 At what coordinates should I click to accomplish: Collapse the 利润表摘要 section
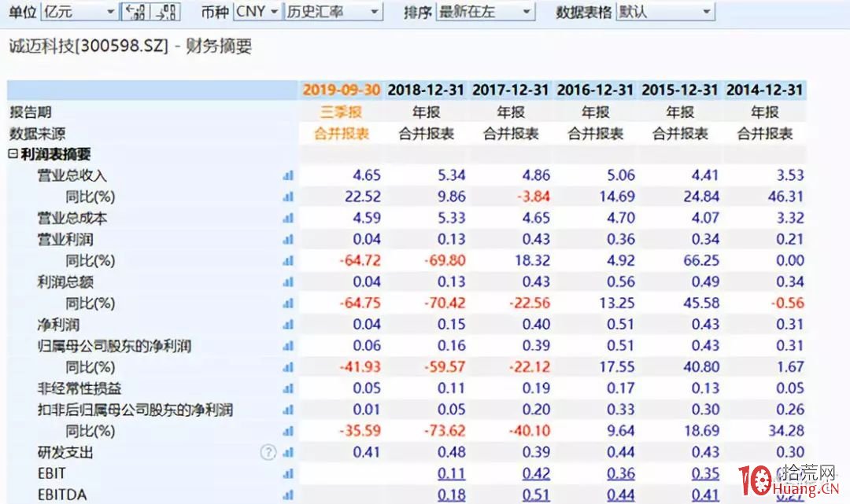tap(13, 154)
